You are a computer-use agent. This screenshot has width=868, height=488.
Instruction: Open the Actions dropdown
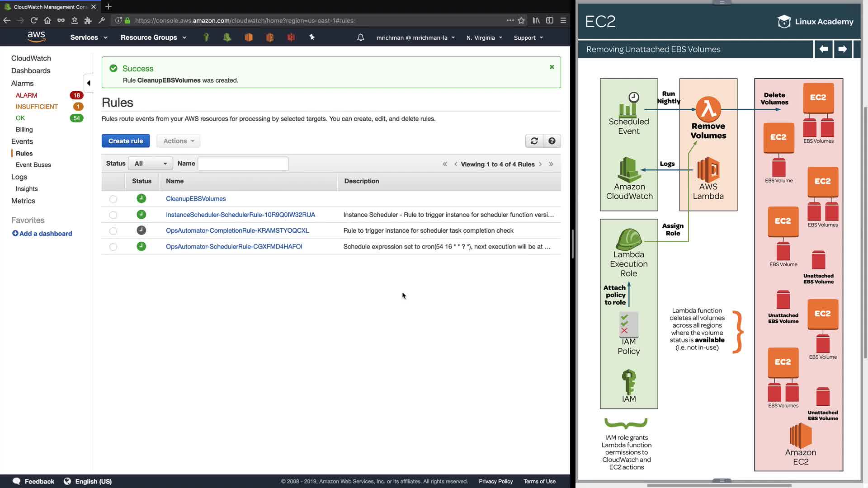(x=178, y=141)
